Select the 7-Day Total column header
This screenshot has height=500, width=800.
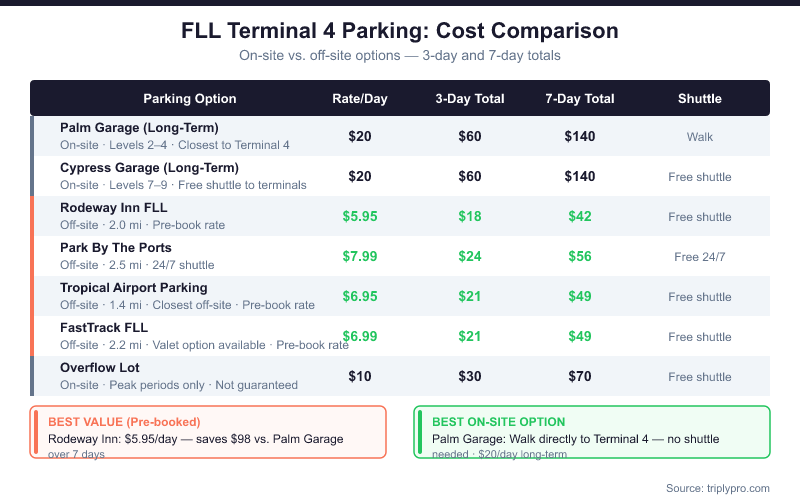pos(580,99)
